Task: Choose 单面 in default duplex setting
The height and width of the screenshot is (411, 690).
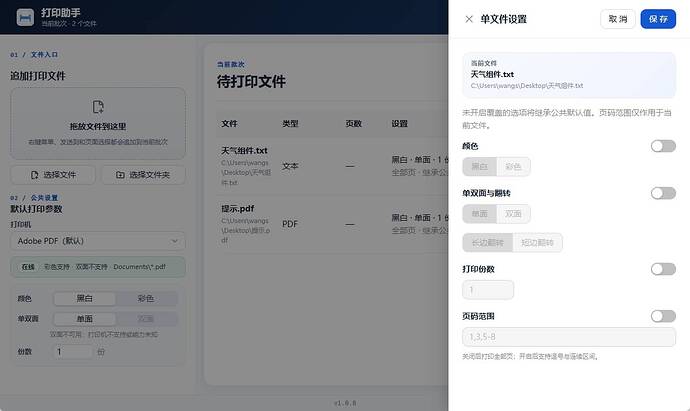Action: pyautogui.click(x=84, y=319)
